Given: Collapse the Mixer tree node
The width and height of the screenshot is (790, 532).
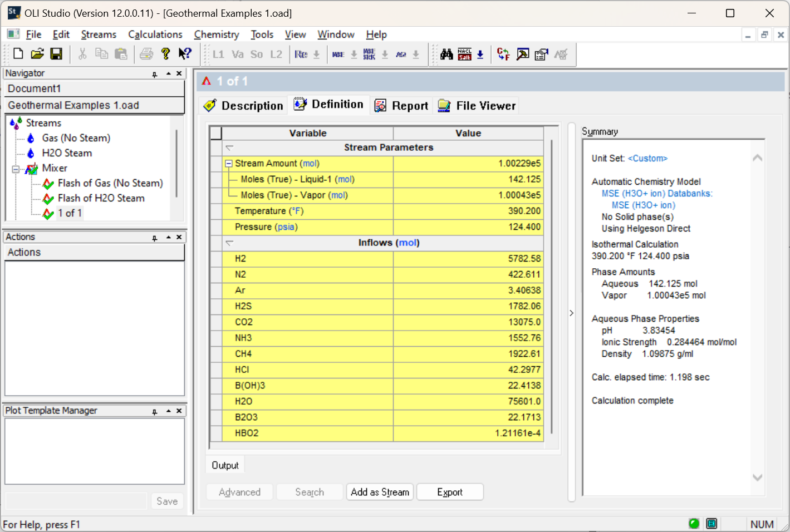Looking at the screenshot, I should click(x=16, y=169).
